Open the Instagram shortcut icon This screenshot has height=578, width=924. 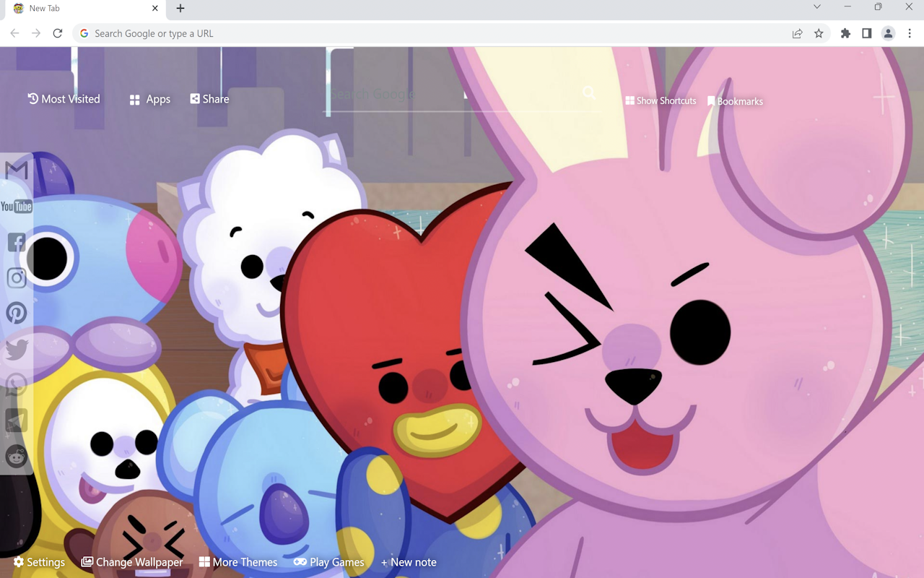[16, 277]
